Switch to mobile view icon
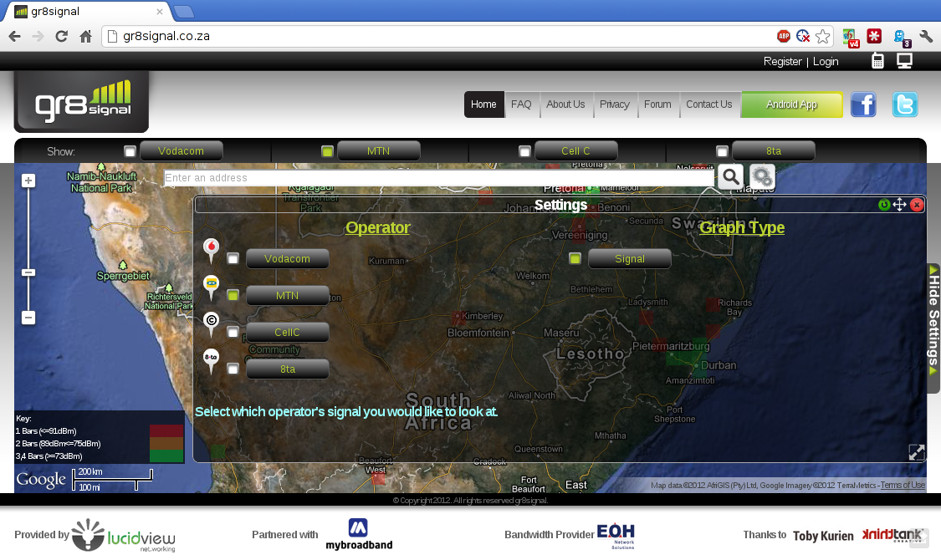941x560 pixels. [x=877, y=60]
